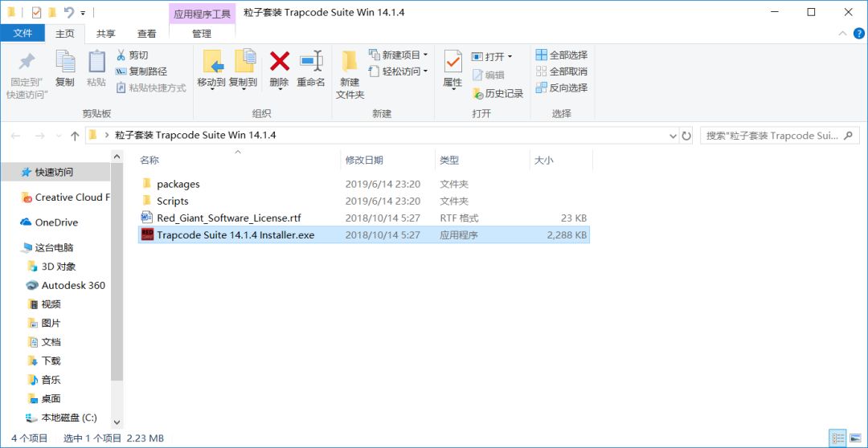Image resolution: width=868 pixels, height=448 pixels.
Task: Click the Pin to Quick Access icon
Action: 27,62
